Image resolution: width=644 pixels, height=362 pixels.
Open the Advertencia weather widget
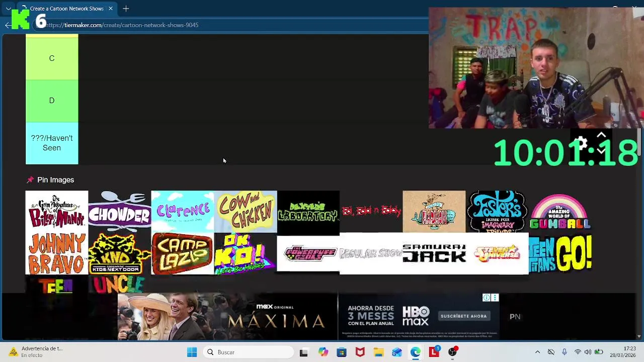coord(35,352)
